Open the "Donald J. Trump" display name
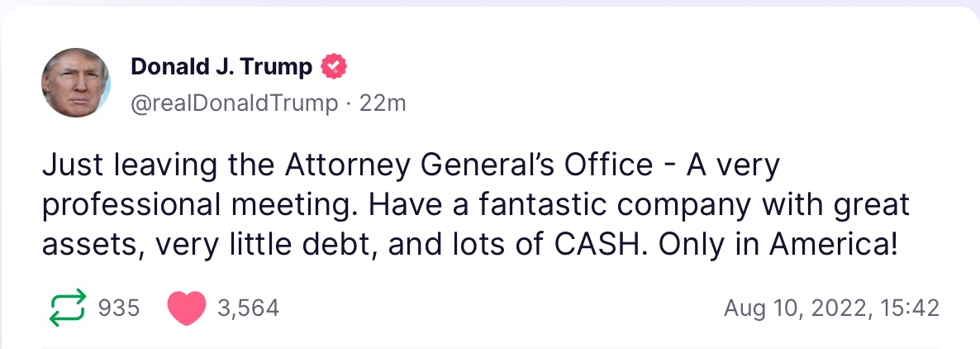The height and width of the screenshot is (349, 980). pos(221,67)
